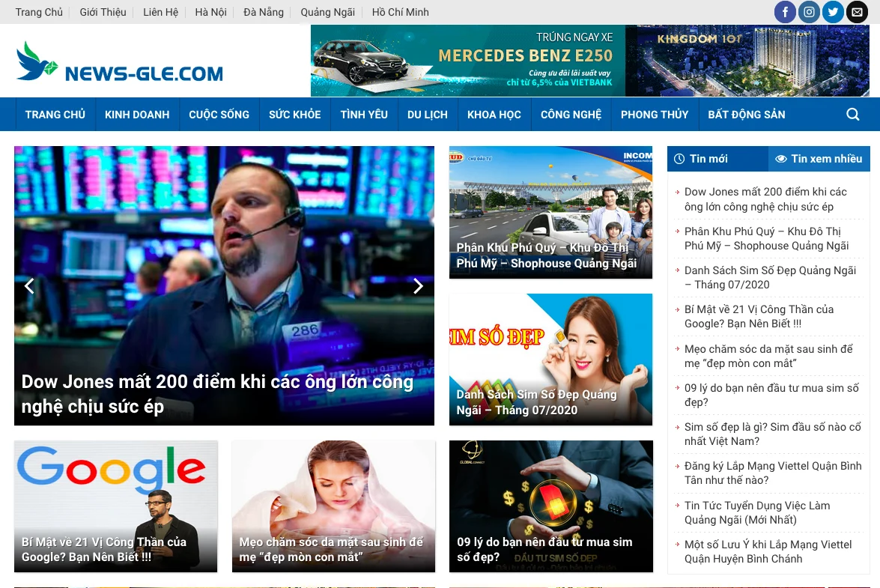880x588 pixels.
Task: Click the Mercedes Benz E250 banner ad
Action: coord(468,61)
